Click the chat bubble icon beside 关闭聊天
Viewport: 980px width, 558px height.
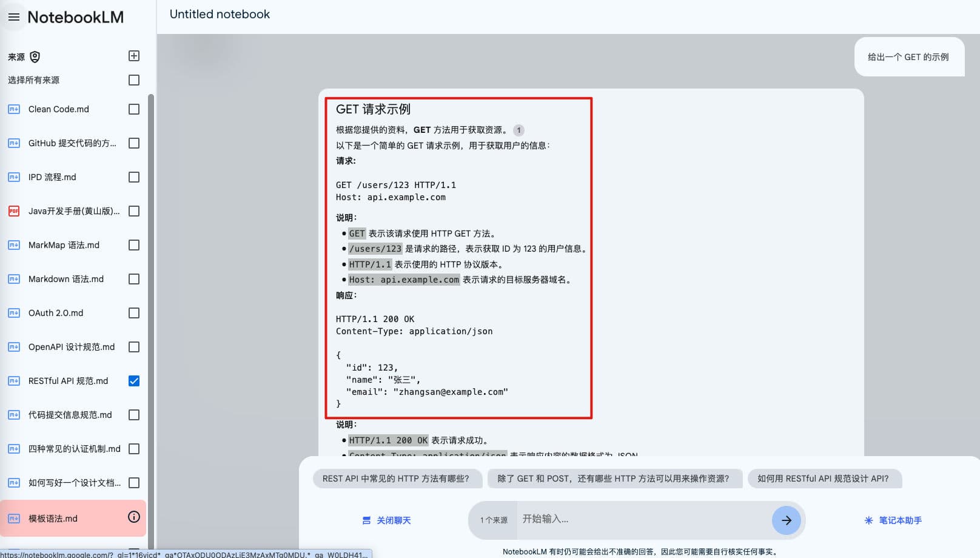click(366, 520)
